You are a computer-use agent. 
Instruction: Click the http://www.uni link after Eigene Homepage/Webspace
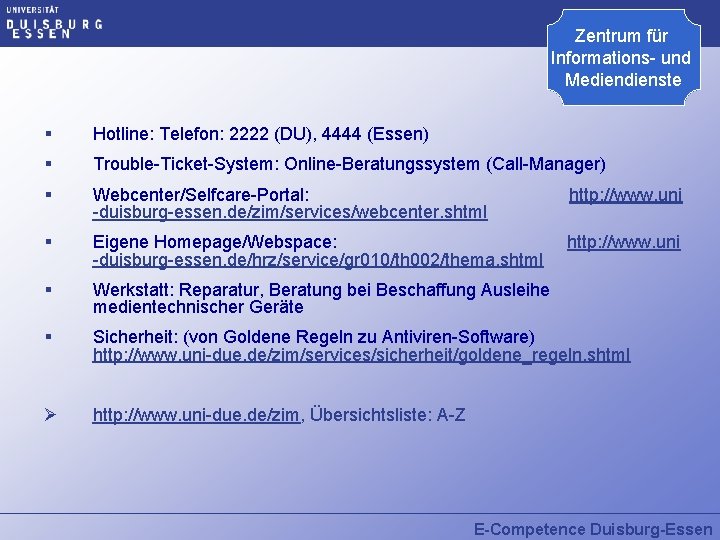click(624, 242)
